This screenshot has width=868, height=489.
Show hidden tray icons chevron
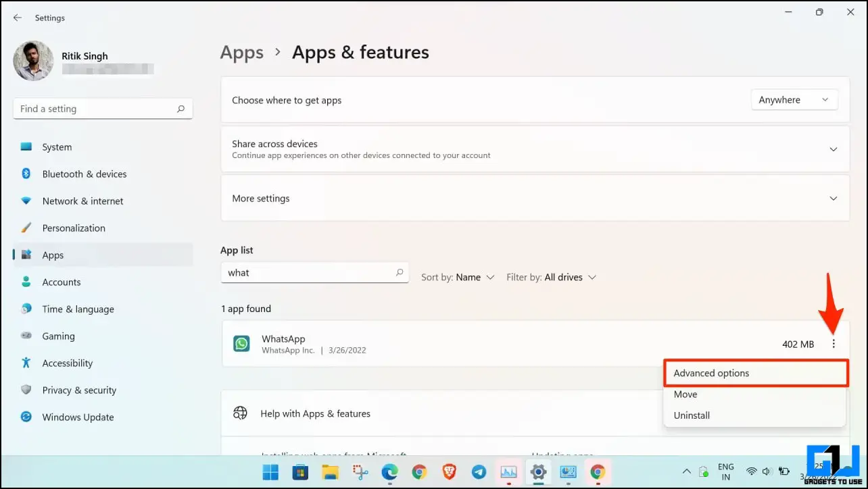686,471
